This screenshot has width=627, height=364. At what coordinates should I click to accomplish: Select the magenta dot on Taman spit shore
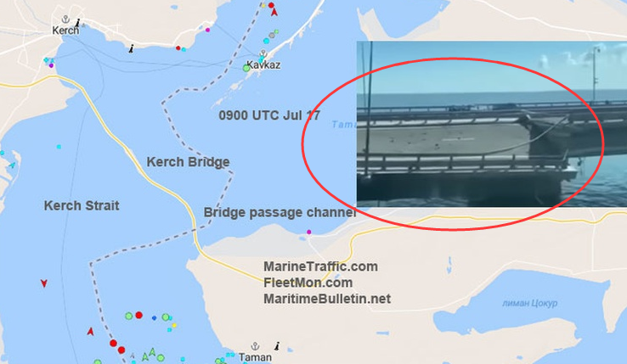point(308,232)
